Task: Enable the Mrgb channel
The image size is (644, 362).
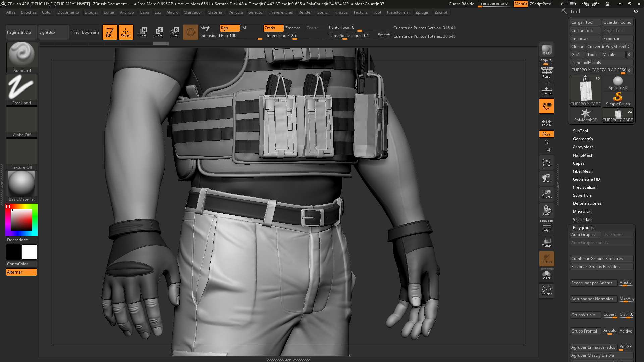Action: 206,28
